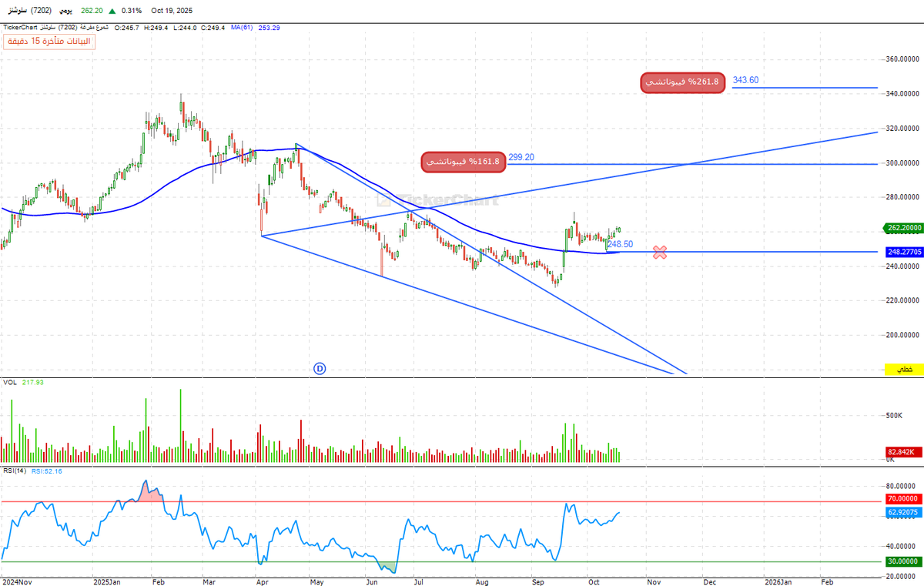924x586 pixels.
Task: Click the C:249.4 close value
Action: click(x=213, y=28)
